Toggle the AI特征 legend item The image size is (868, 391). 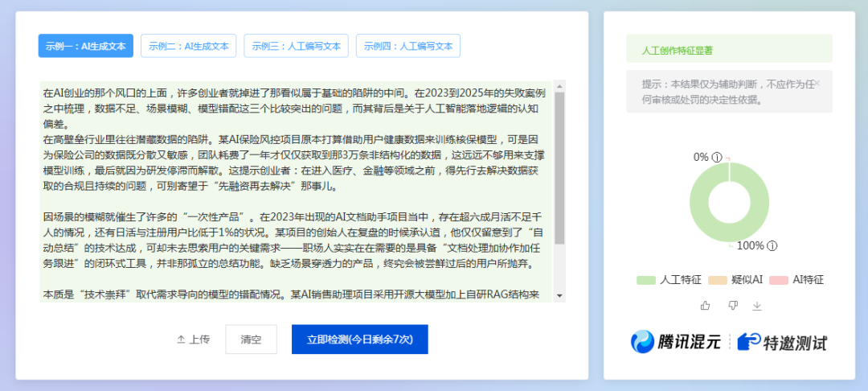[797, 280]
